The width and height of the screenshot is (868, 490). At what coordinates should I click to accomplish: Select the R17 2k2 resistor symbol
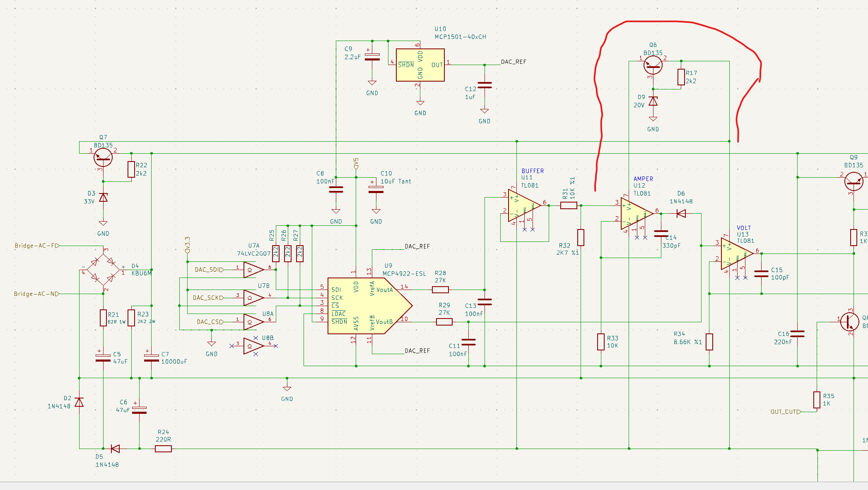coord(681,77)
